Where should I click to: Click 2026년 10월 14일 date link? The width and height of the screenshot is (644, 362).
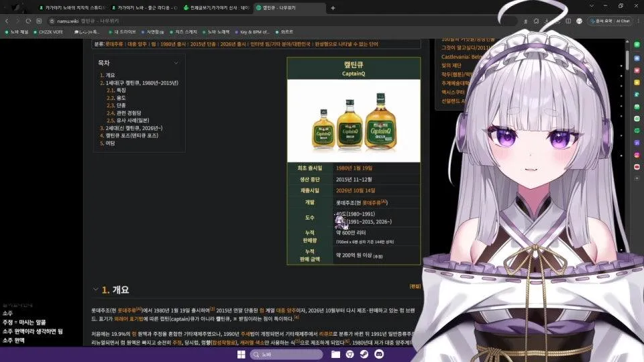coord(356,190)
